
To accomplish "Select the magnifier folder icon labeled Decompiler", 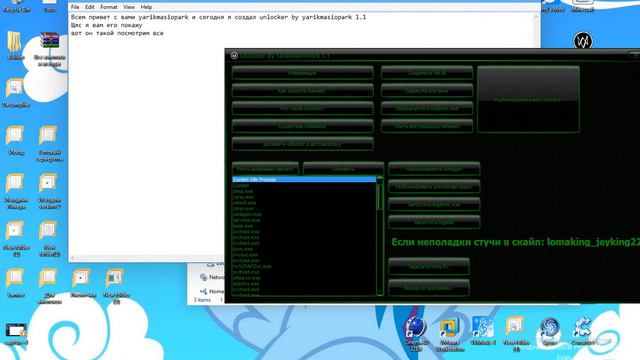I will pos(15,88).
